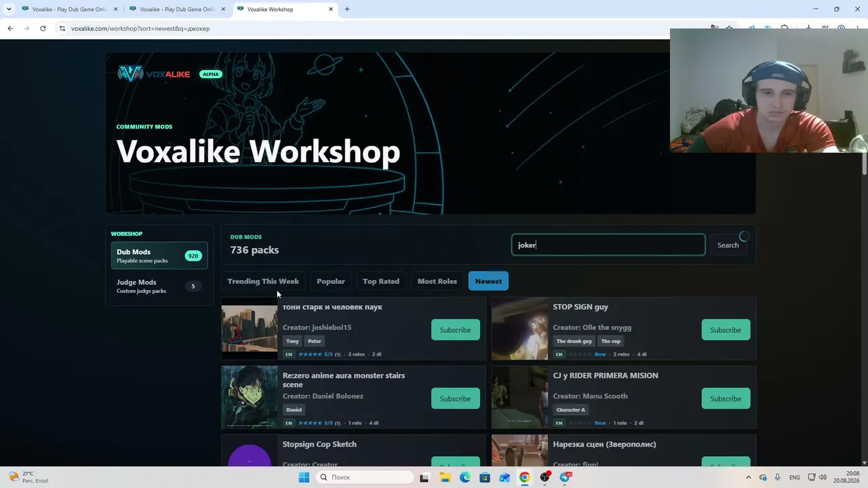The image size is (868, 488).
Task: Click Creator: joshieboi15 text
Action: [317, 327]
